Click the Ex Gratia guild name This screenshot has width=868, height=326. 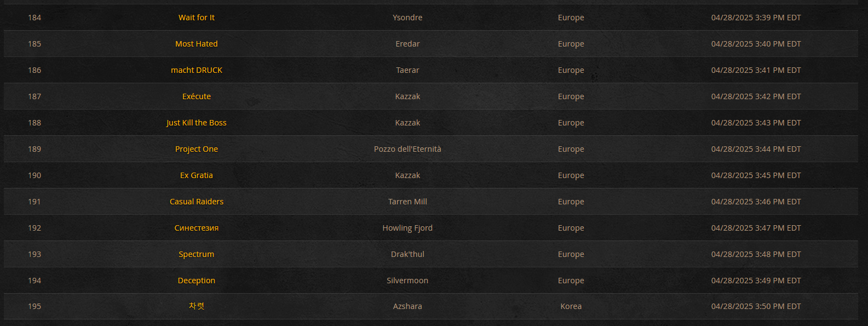[196, 175]
